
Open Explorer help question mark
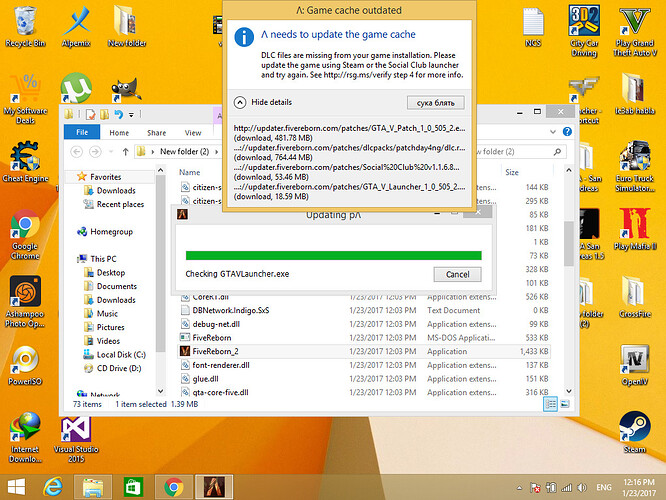coord(567,132)
